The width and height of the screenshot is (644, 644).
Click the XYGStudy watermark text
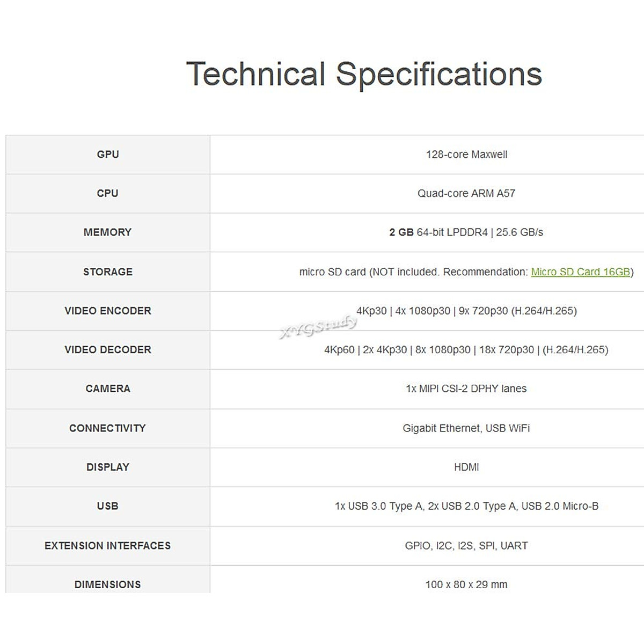(x=318, y=327)
